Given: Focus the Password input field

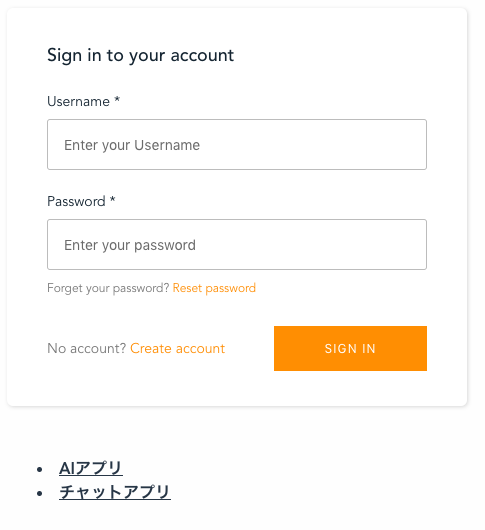Looking at the screenshot, I should 237,244.
